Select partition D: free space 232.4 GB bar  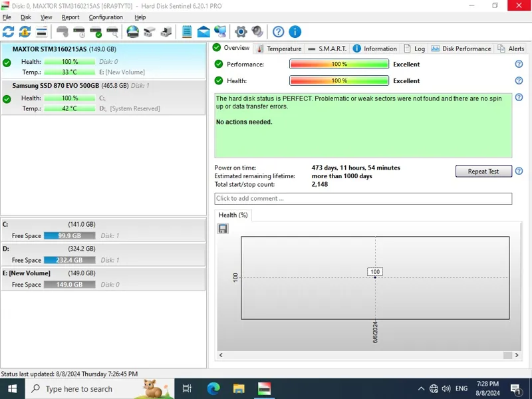pyautogui.click(x=70, y=260)
